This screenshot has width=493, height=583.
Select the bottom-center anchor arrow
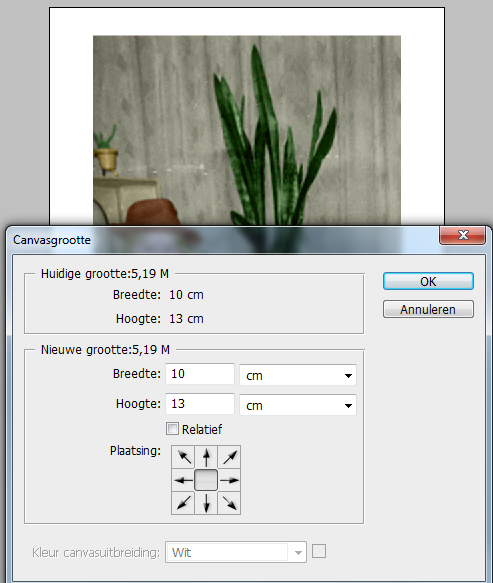click(206, 503)
